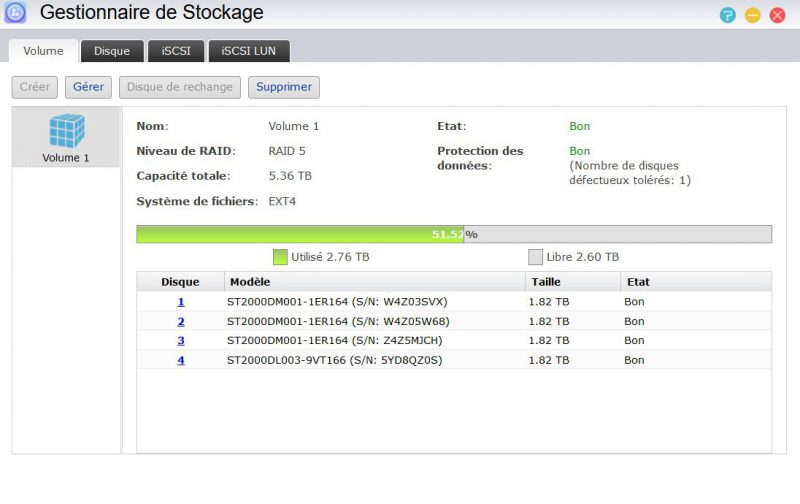800x504 pixels.
Task: Go to the iSCSI LUN tab
Action: click(x=249, y=51)
